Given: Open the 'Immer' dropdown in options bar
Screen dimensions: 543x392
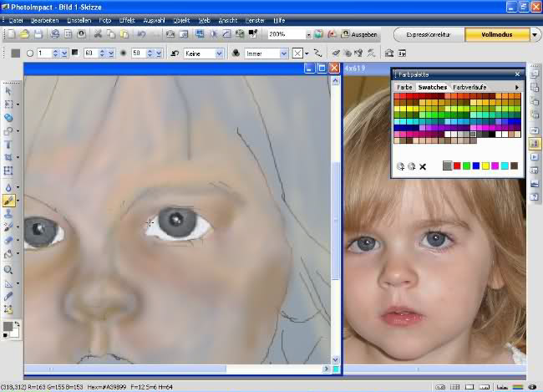Looking at the screenshot, I should [x=282, y=53].
